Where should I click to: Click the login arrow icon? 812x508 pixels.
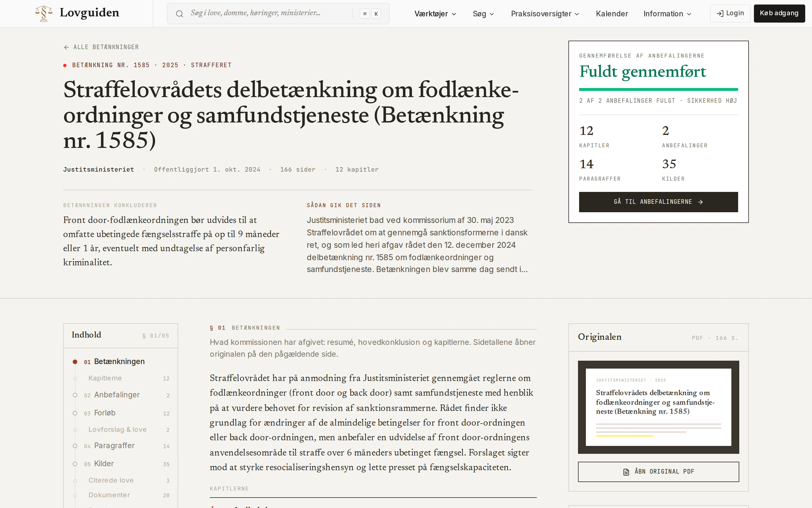(720, 14)
